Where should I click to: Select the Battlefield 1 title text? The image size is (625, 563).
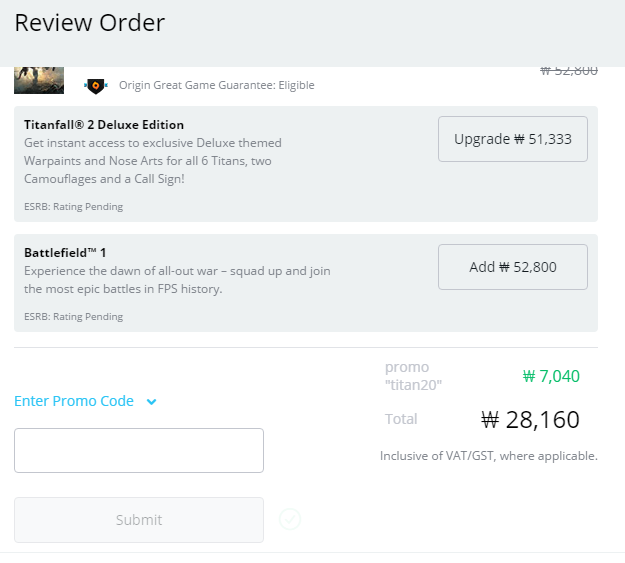(x=65, y=253)
